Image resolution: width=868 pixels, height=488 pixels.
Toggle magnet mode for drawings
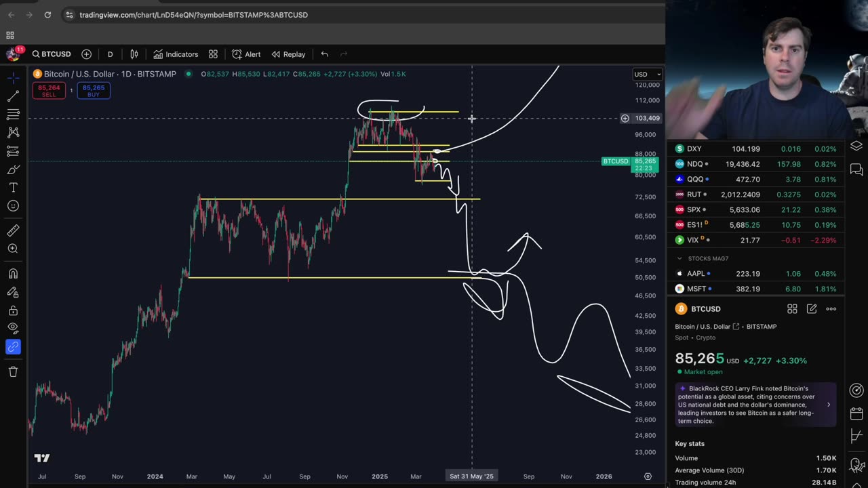click(x=13, y=274)
